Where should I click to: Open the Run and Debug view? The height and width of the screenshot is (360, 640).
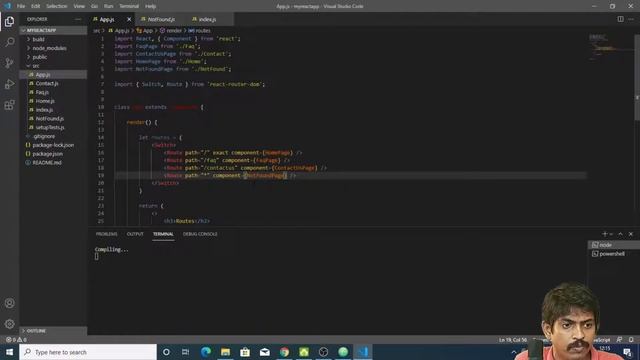[9, 84]
